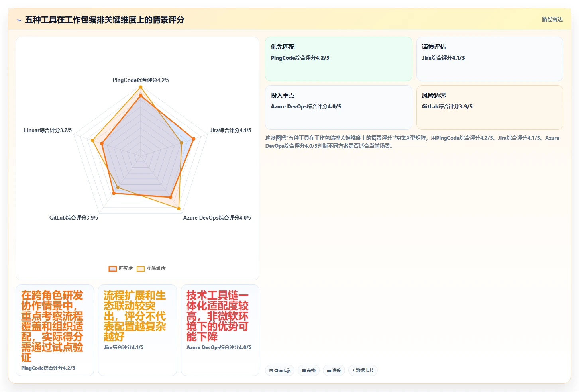The height and width of the screenshot is (392, 579).
Task: Click GitLab综合评分3.9/5 in 风险边界 card
Action: coord(447,106)
